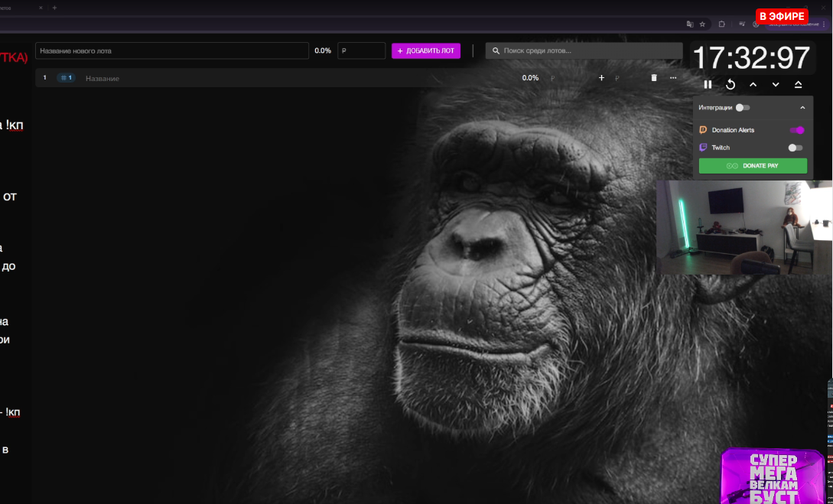
Task: Click the Супер Мега Велкам Буст banner
Action: [x=775, y=476]
